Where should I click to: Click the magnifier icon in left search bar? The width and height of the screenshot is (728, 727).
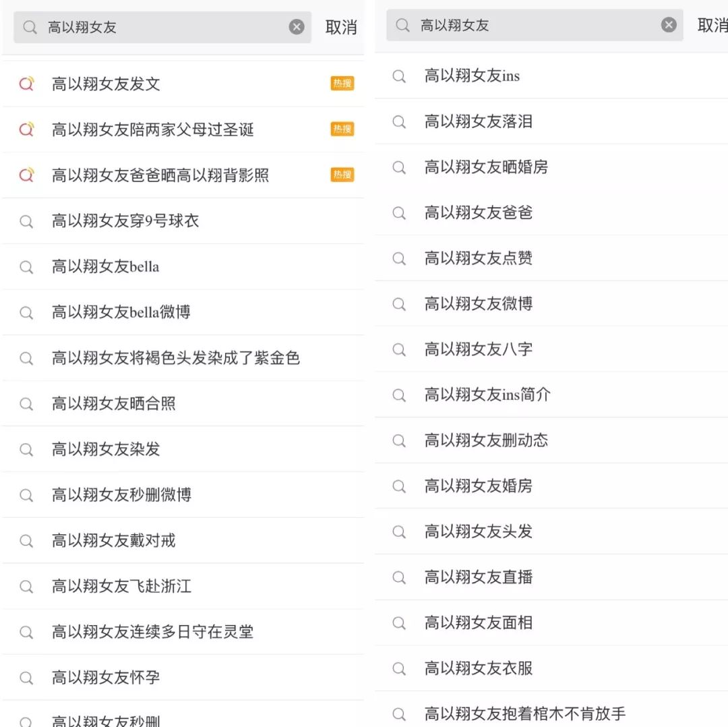click(30, 27)
